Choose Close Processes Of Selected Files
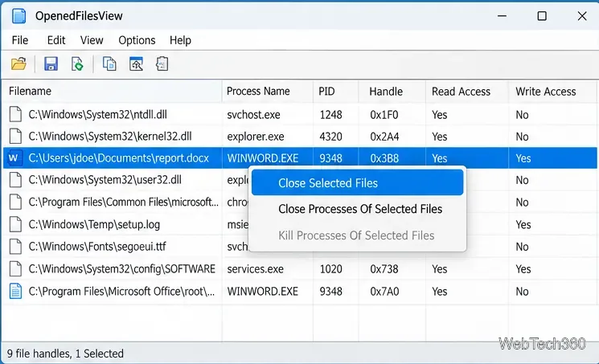 tap(358, 209)
